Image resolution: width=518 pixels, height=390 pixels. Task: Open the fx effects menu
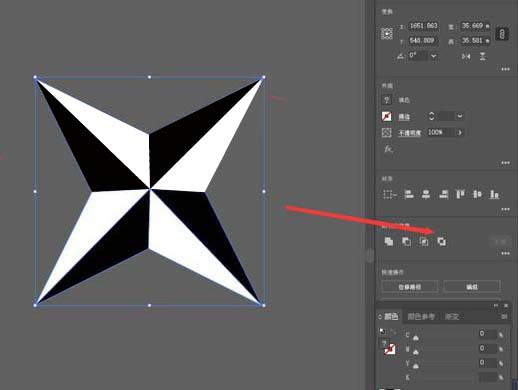388,149
